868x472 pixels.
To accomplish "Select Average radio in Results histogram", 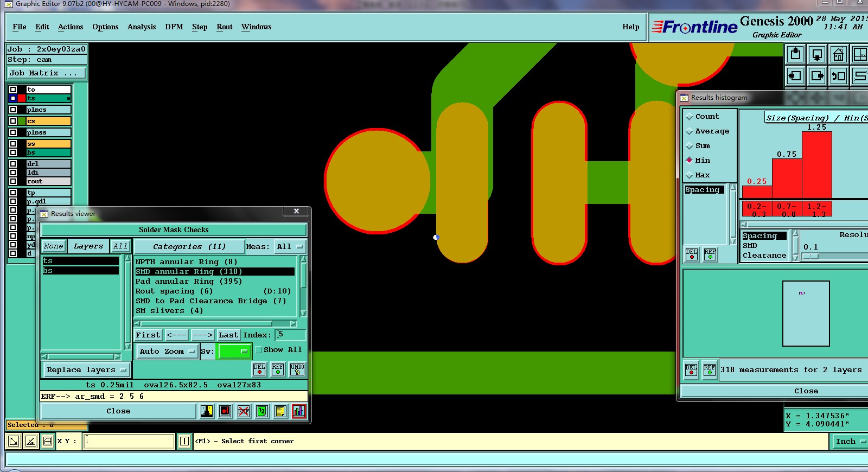I will [690, 131].
